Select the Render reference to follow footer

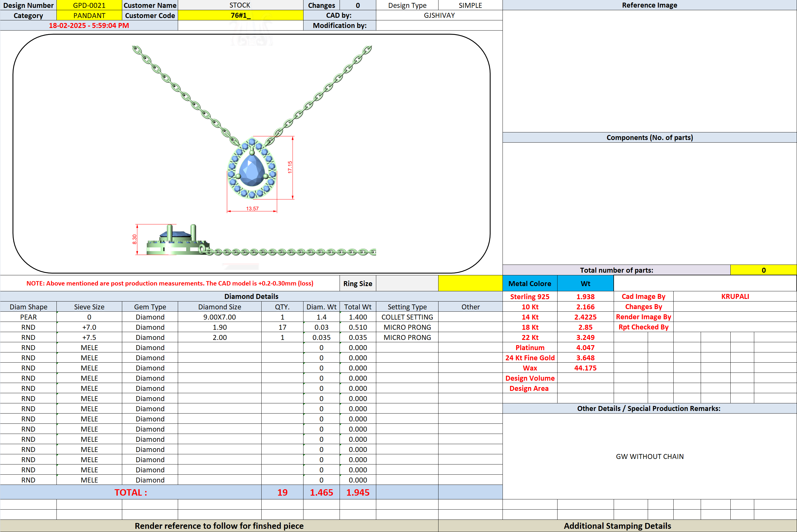pyautogui.click(x=219, y=526)
